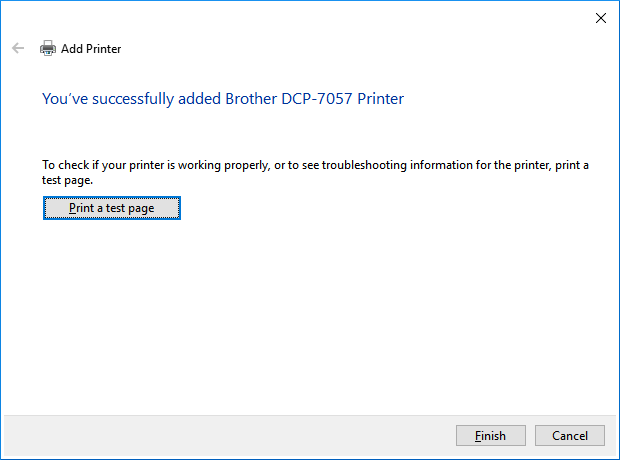Click the Add Printer title text
Screen dimensions: 620x460
91,48
